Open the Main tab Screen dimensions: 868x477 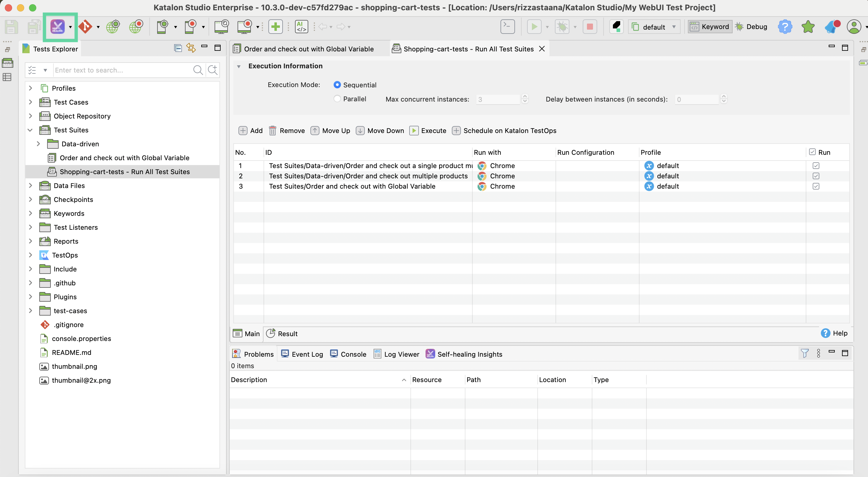(x=247, y=333)
